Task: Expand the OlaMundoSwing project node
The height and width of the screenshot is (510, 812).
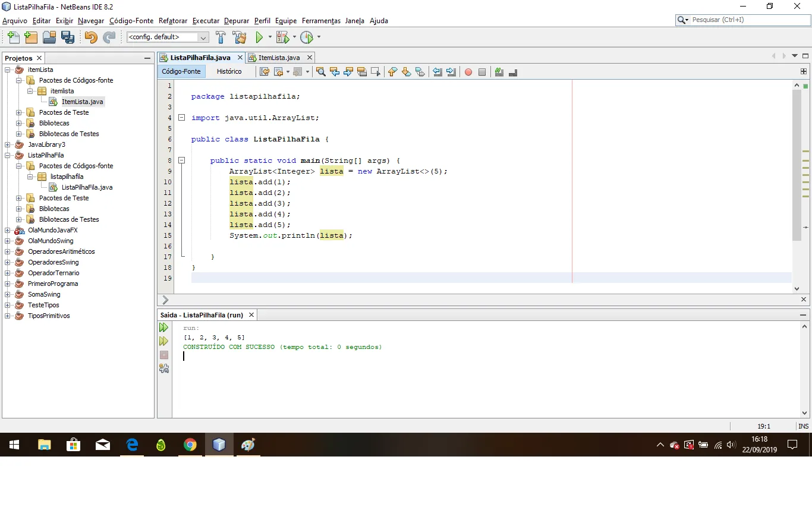Action: coord(8,241)
